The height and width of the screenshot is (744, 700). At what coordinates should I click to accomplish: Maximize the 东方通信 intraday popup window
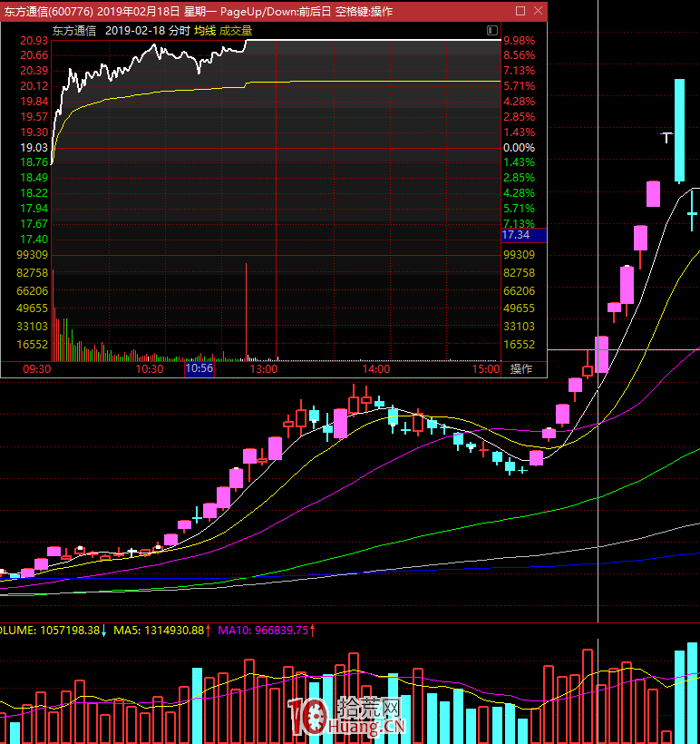click(520, 11)
